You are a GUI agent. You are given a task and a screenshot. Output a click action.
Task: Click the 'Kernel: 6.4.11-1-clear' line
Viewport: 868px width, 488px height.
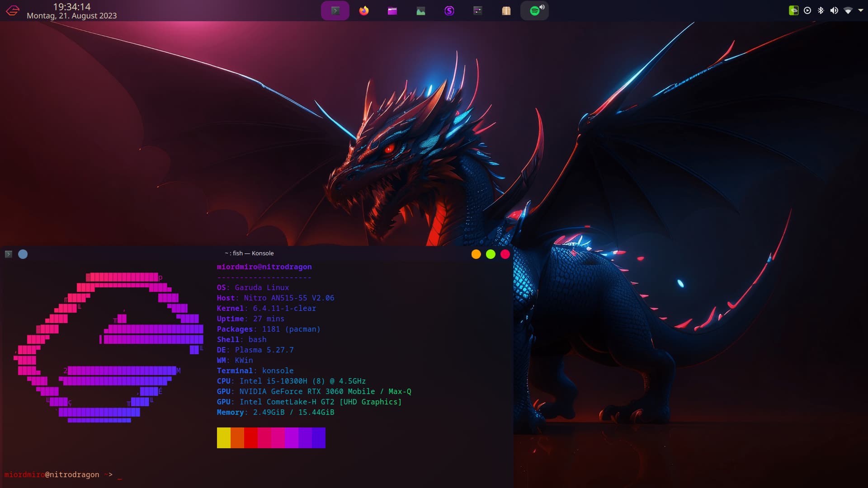[266, 309]
